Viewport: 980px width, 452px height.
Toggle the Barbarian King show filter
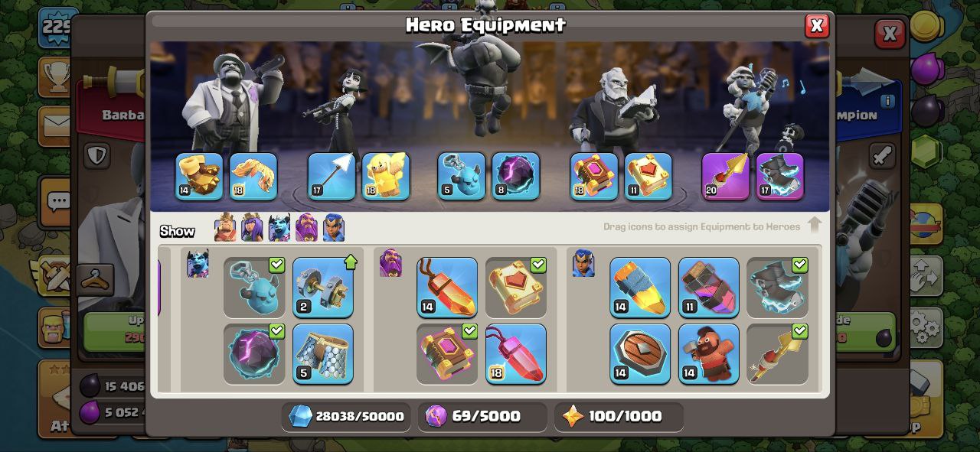[x=225, y=227]
